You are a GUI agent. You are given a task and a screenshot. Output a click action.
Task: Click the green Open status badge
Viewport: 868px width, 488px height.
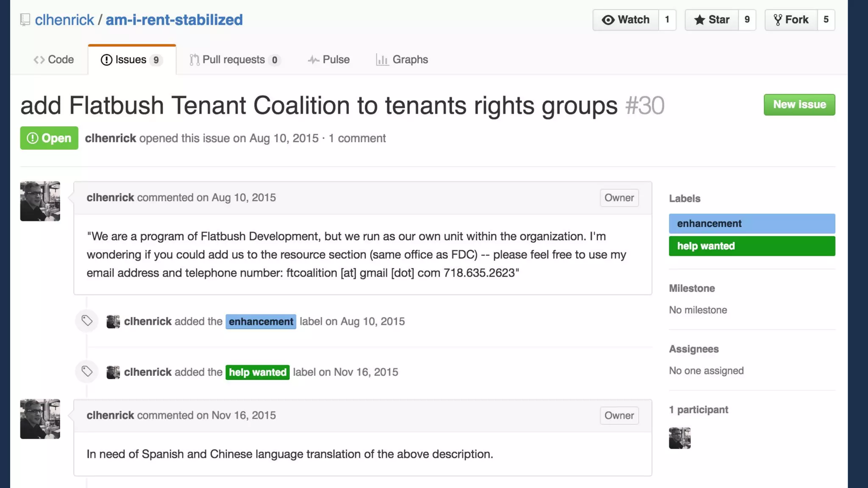[49, 138]
